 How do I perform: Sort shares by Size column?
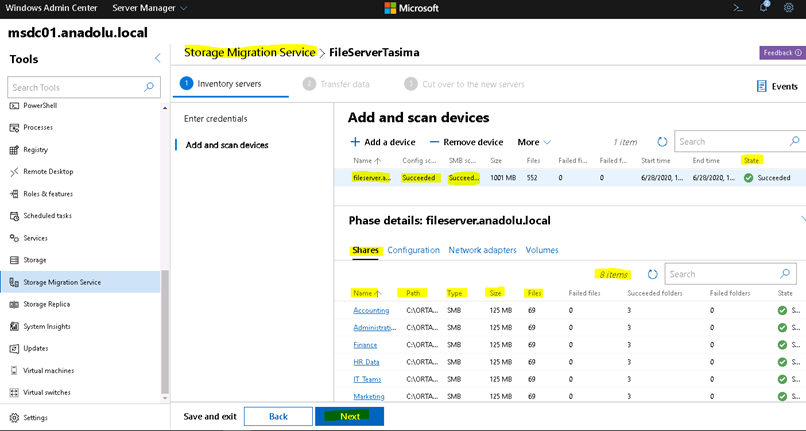pos(495,293)
